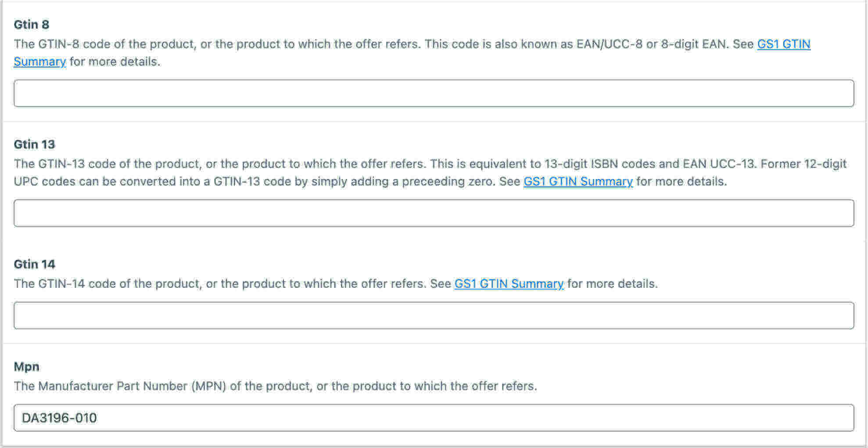Click the "Gtin 14" field heading

tap(34, 264)
